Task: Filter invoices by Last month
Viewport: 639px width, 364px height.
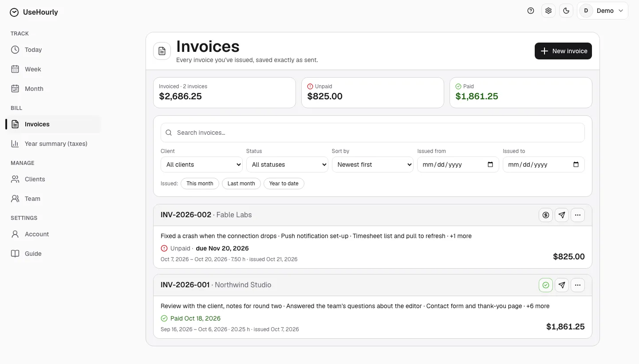Action: coord(241,184)
